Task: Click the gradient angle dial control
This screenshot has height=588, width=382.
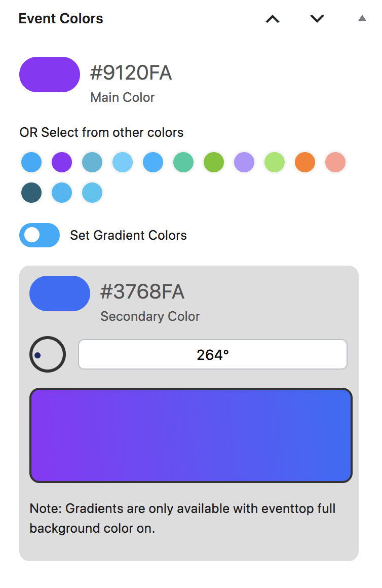Action: tap(48, 354)
